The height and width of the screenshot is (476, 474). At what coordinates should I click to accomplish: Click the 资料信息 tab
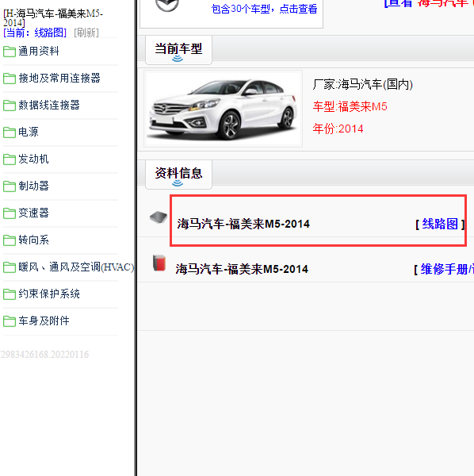(178, 175)
